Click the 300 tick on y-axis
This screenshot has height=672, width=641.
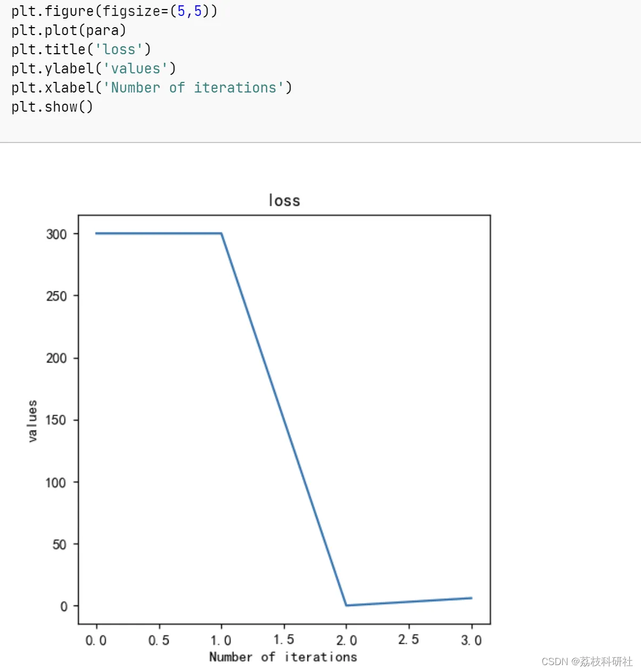click(x=56, y=234)
